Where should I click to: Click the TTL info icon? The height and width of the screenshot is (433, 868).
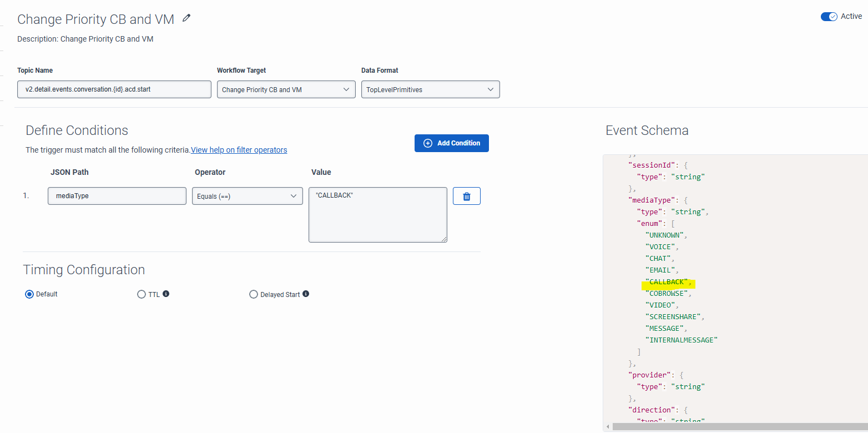pyautogui.click(x=166, y=294)
